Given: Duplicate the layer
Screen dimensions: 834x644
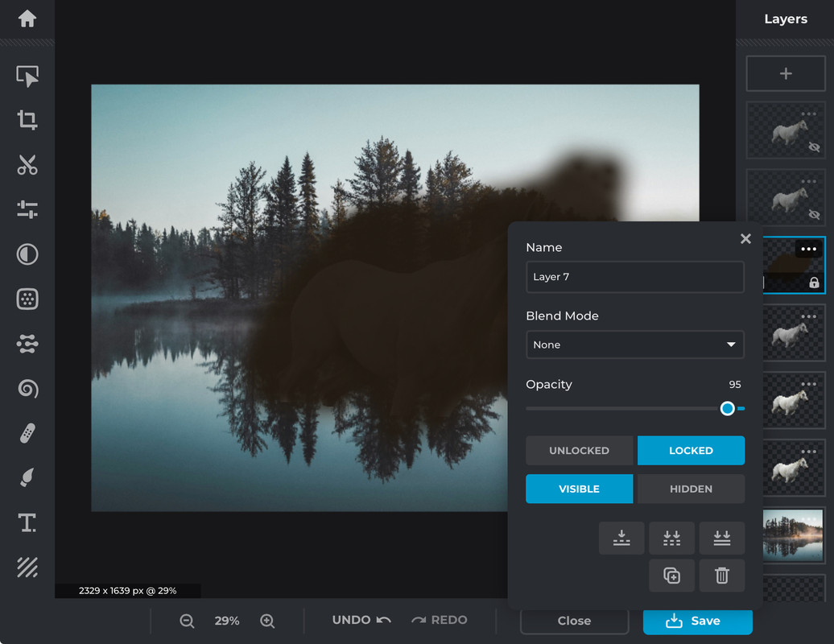Looking at the screenshot, I should (671, 576).
